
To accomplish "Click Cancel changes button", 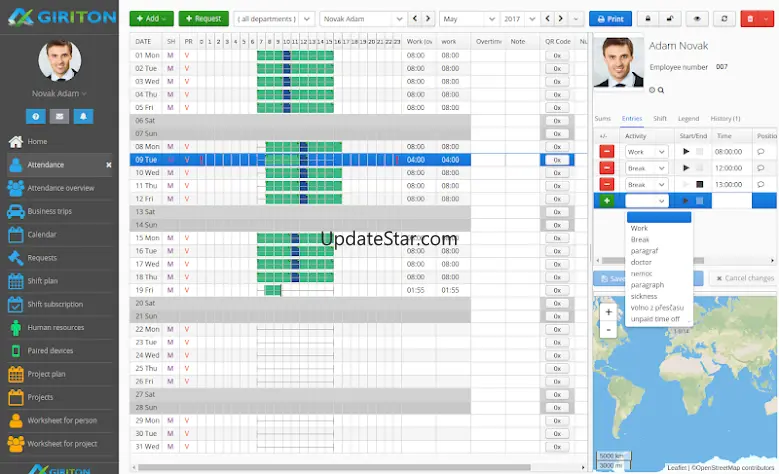I will point(745,278).
